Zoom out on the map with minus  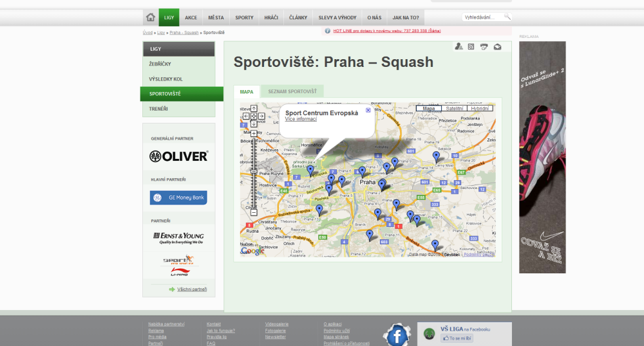pyautogui.click(x=254, y=212)
